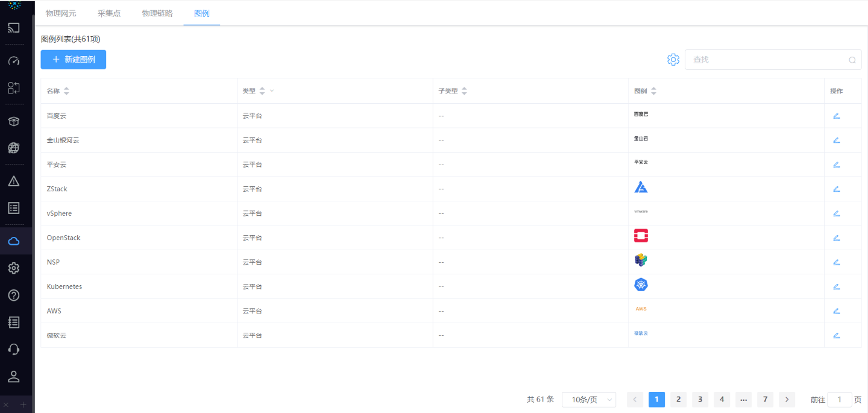Click the dashboard gauge sidebar icon

tap(14, 61)
